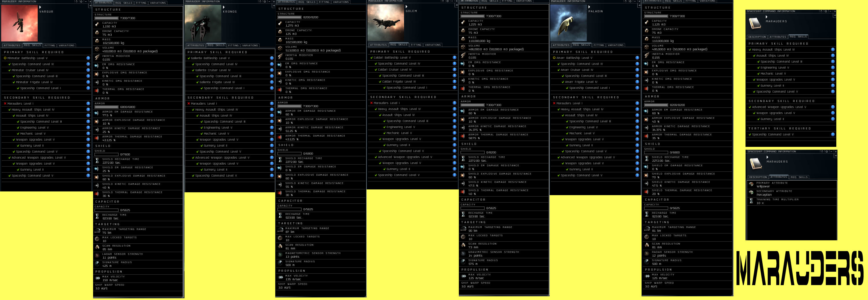Select the Mechanic Level V row under Primary Skill
The height and width of the screenshot is (300, 868).
tap(791, 73)
